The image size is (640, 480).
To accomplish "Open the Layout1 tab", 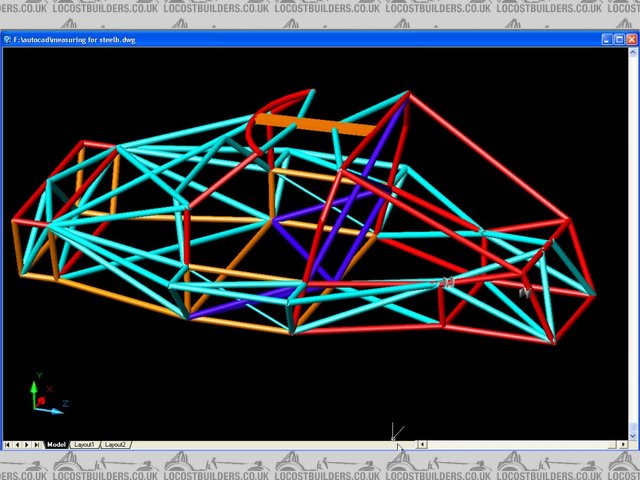I will 85,444.
